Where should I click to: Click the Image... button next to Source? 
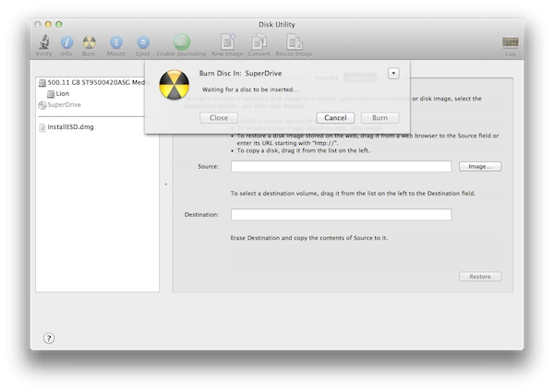[479, 167]
